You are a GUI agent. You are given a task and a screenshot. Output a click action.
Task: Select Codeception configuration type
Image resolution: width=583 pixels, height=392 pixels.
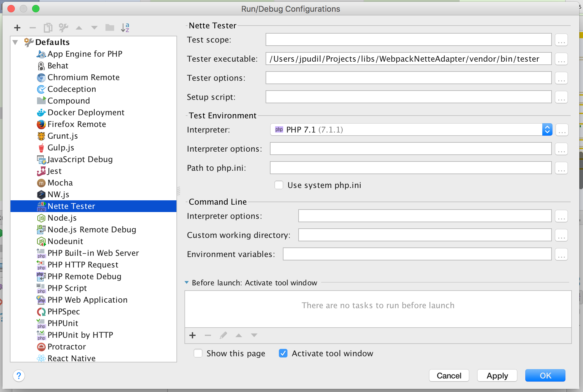pos(72,89)
